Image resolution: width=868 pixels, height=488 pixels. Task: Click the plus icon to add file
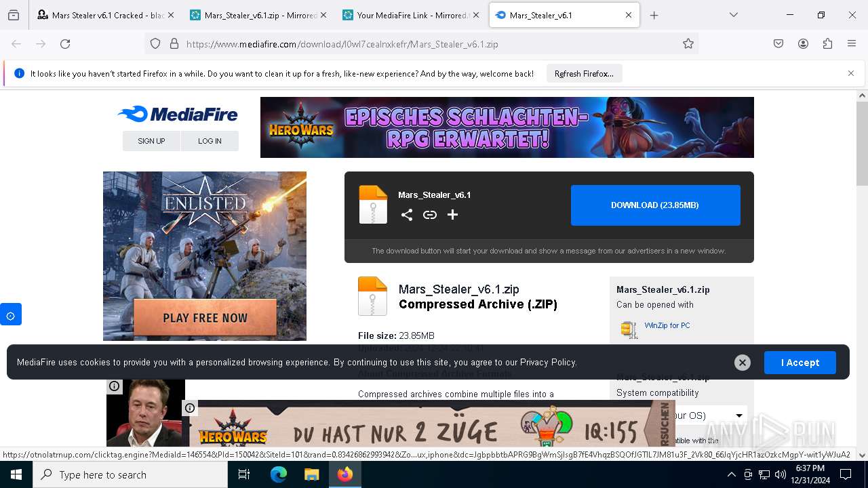pos(453,215)
